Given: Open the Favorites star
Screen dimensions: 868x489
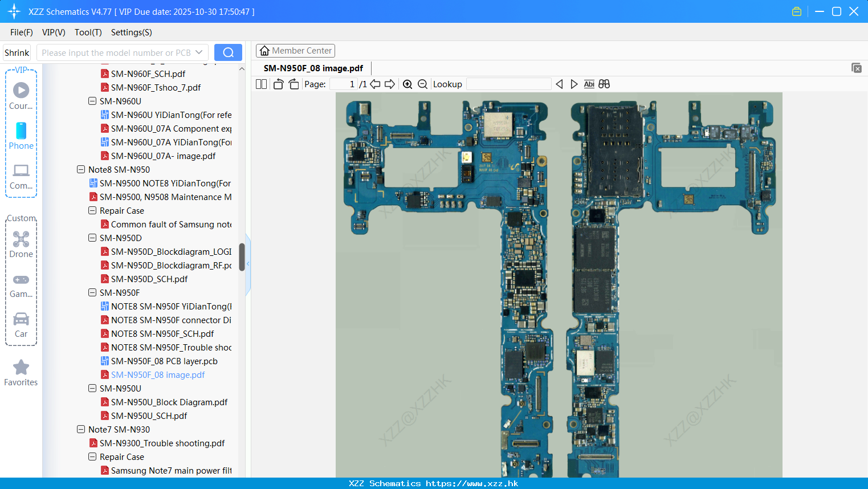Looking at the screenshot, I should [21, 373].
